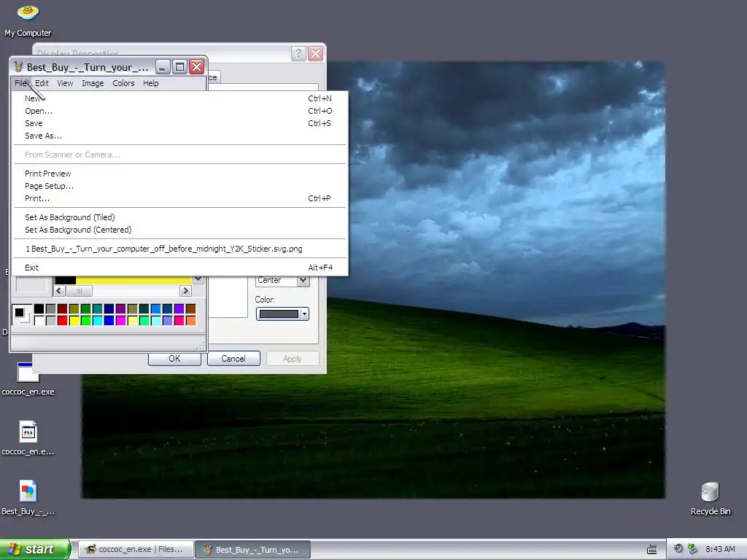The width and height of the screenshot is (747, 560).
Task: Close the Paint window
Action: 197,66
